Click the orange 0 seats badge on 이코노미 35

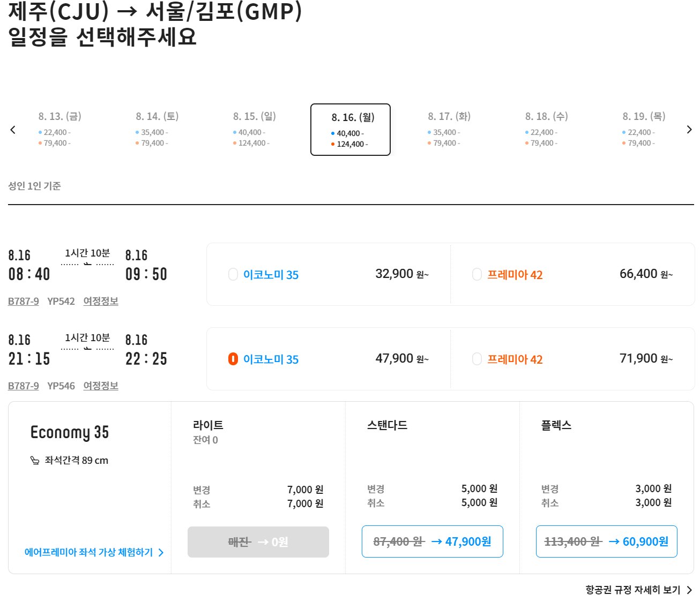pyautogui.click(x=233, y=359)
